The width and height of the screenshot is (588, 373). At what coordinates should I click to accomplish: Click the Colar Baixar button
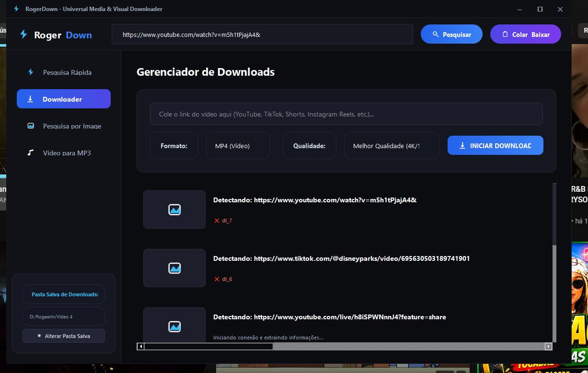pyautogui.click(x=525, y=34)
